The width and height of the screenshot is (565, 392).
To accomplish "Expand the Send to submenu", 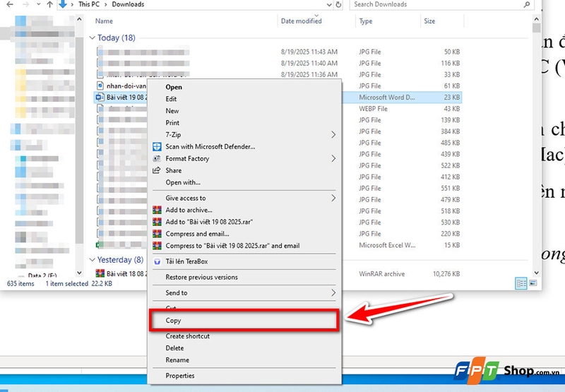I will (x=244, y=292).
